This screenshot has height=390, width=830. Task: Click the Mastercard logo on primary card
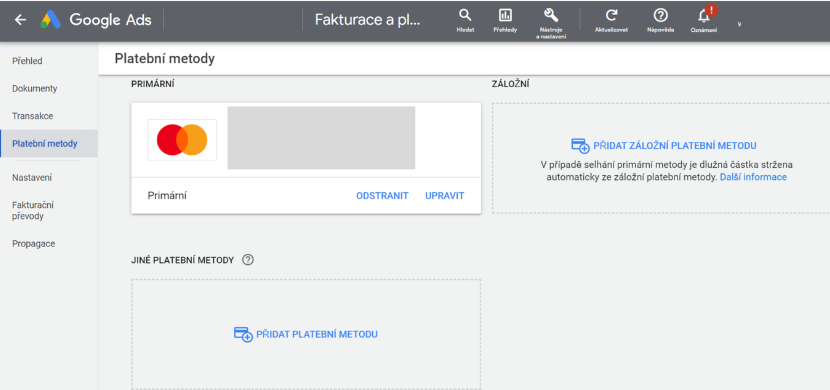[182, 140]
